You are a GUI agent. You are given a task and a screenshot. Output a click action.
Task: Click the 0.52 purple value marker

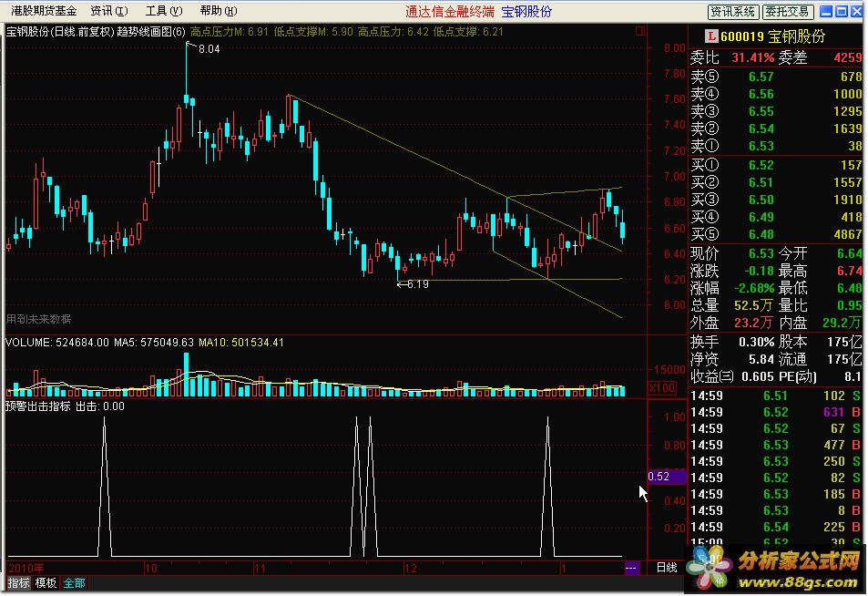(x=667, y=477)
